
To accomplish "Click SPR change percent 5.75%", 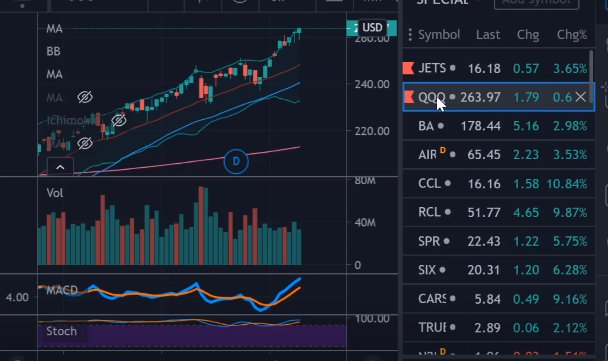I will [x=570, y=242].
